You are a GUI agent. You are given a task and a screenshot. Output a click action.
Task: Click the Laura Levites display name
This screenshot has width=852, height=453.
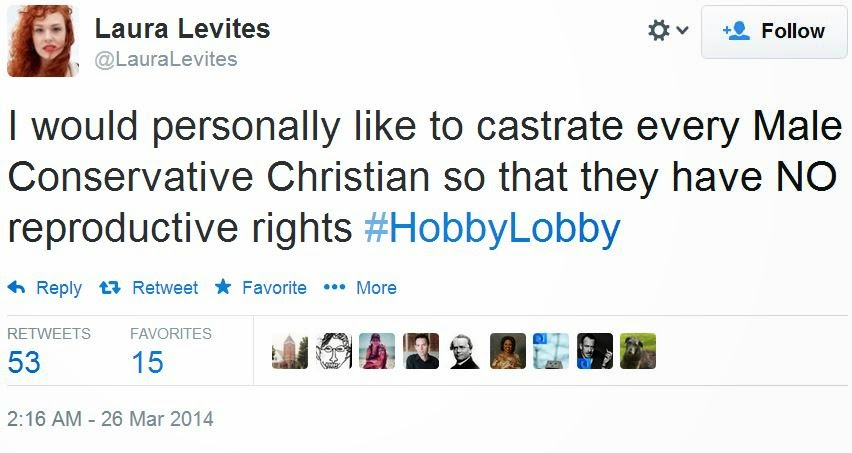[183, 29]
